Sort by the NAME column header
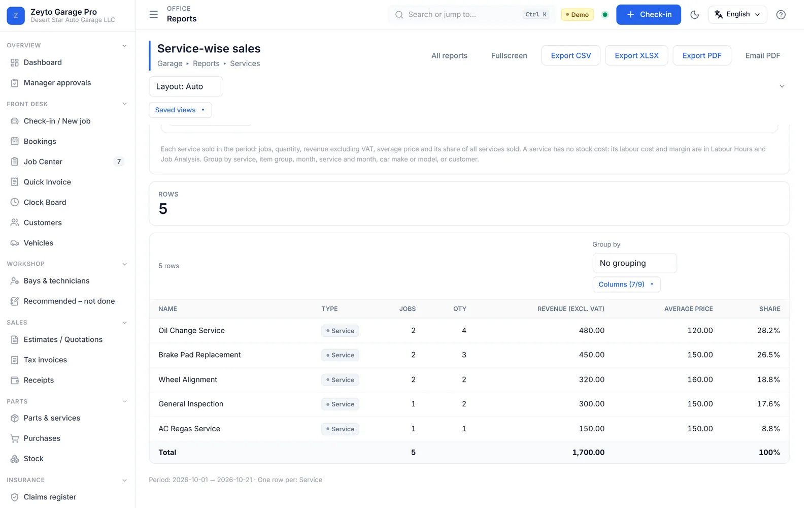Screen dimensions: 812x508 pyautogui.click(x=167, y=309)
